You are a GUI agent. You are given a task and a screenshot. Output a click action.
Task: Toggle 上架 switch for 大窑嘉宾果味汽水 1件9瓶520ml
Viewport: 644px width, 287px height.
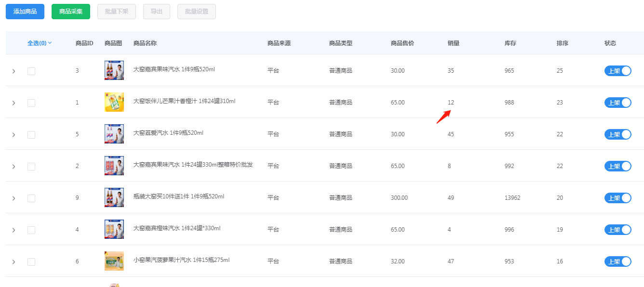tap(617, 71)
